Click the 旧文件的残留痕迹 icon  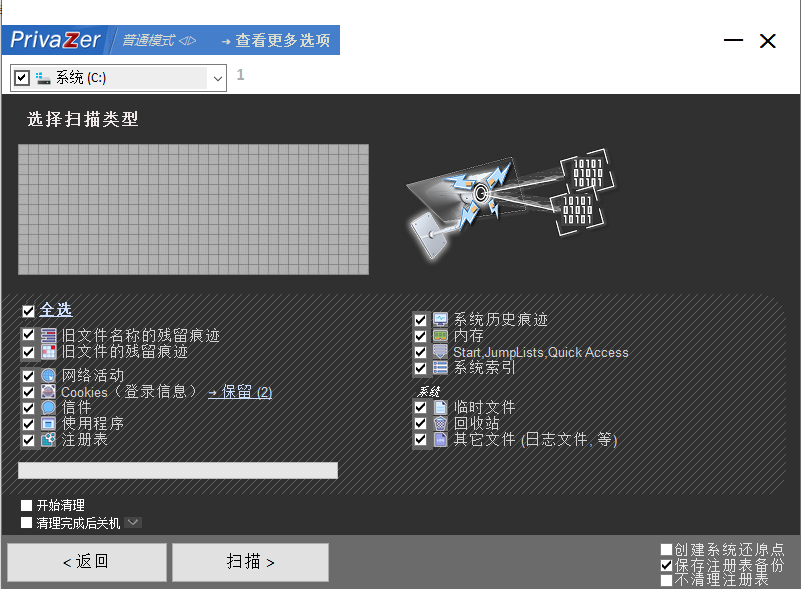coord(49,352)
